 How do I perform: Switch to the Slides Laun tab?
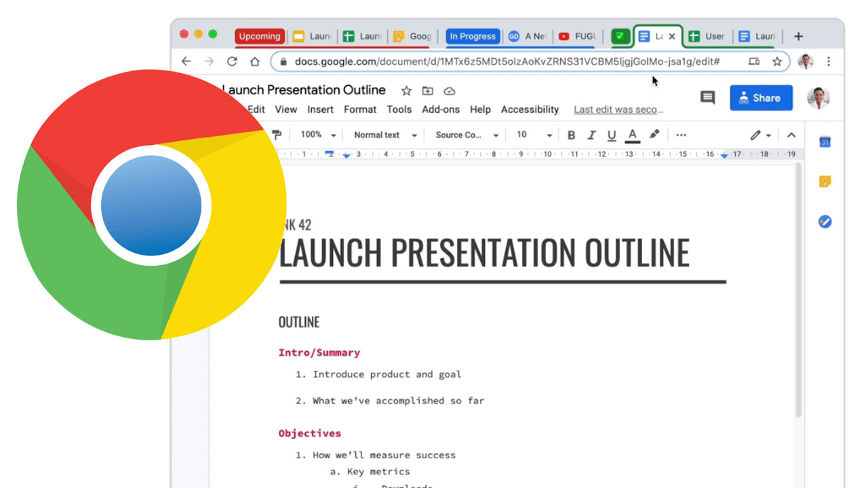pos(312,37)
